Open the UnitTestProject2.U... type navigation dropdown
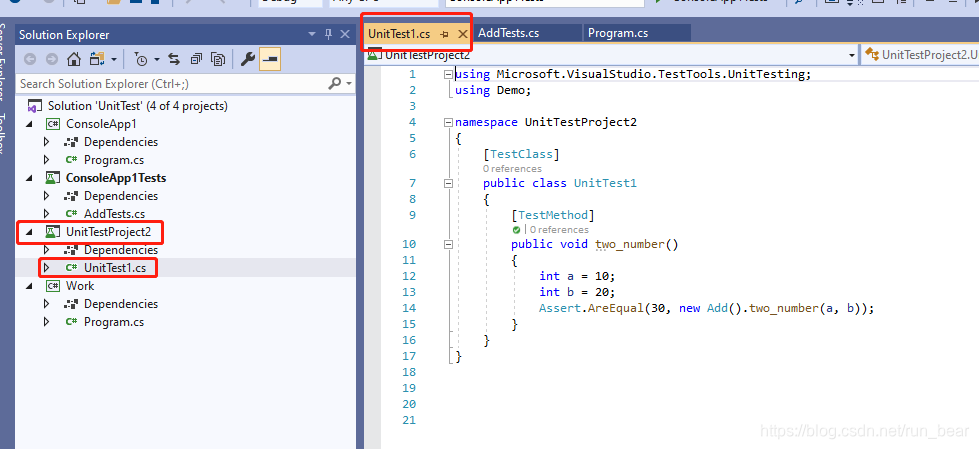The image size is (979, 449). pyautogui.click(x=920, y=55)
